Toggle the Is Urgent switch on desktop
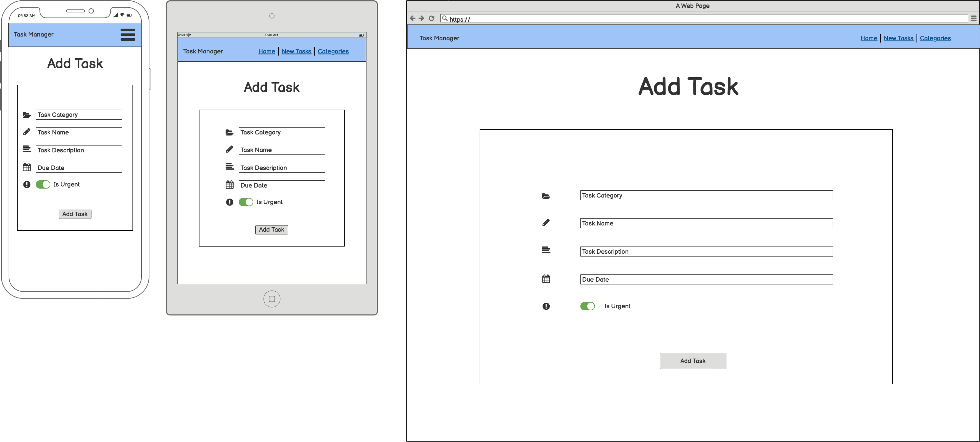 coord(588,306)
